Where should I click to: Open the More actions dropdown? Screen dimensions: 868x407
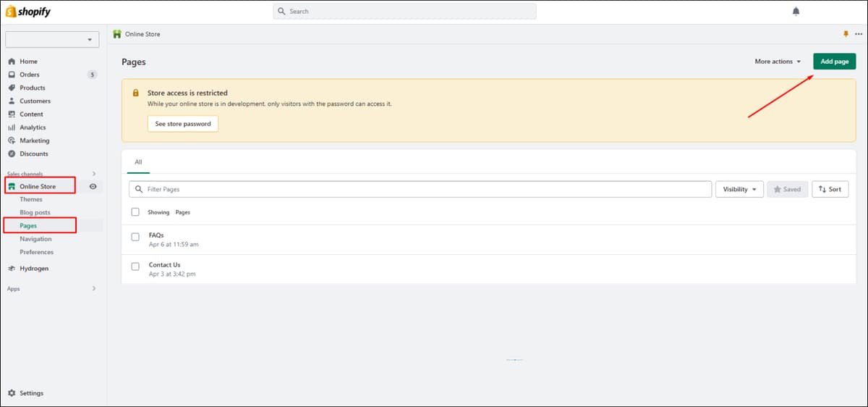click(778, 62)
